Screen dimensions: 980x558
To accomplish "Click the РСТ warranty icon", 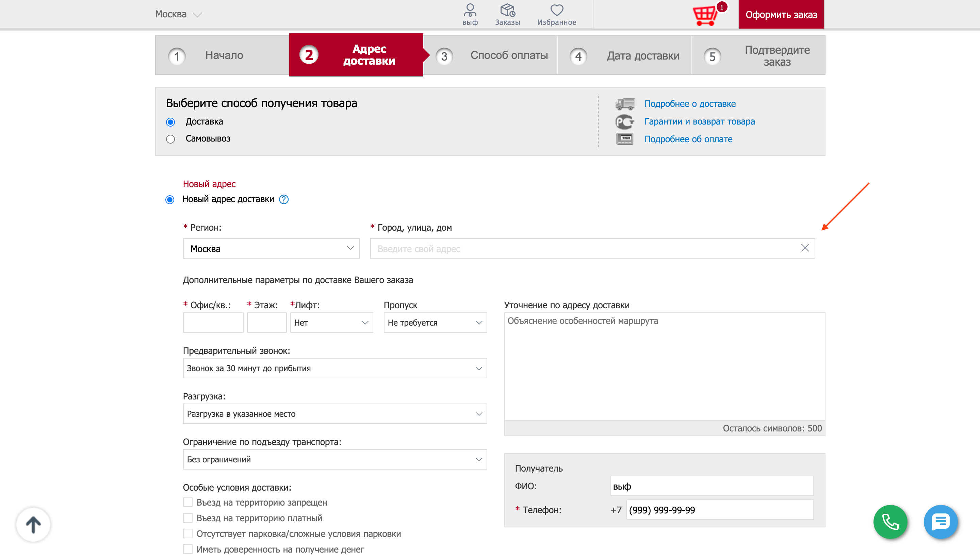I will [x=625, y=121].
